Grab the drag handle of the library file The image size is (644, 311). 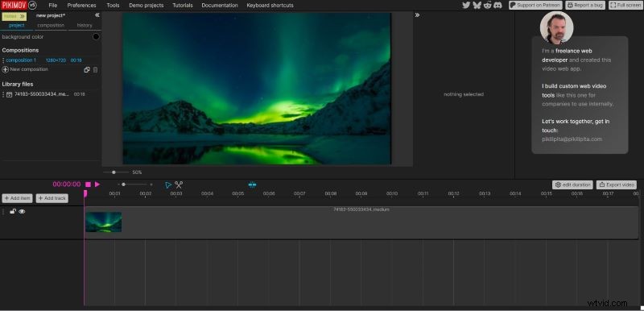pos(3,94)
